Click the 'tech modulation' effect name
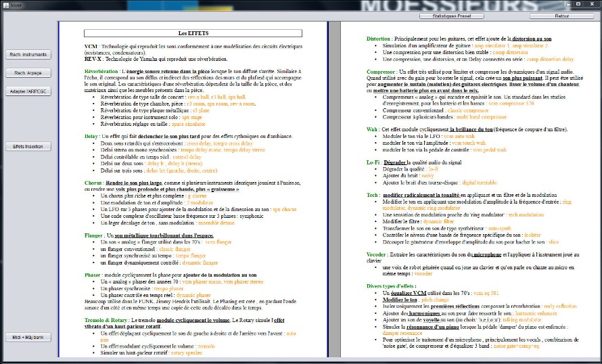Image resolution: width=602 pixels, height=364 pixels. point(526,215)
